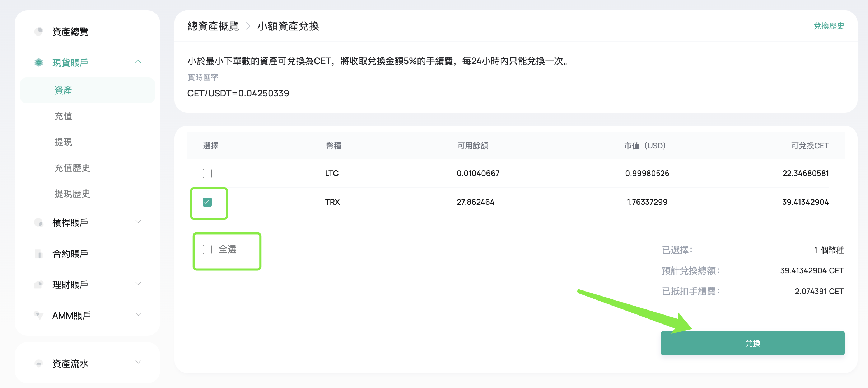The width and height of the screenshot is (868, 388).
Task: Click the 實時匯率 label
Action: 203,77
